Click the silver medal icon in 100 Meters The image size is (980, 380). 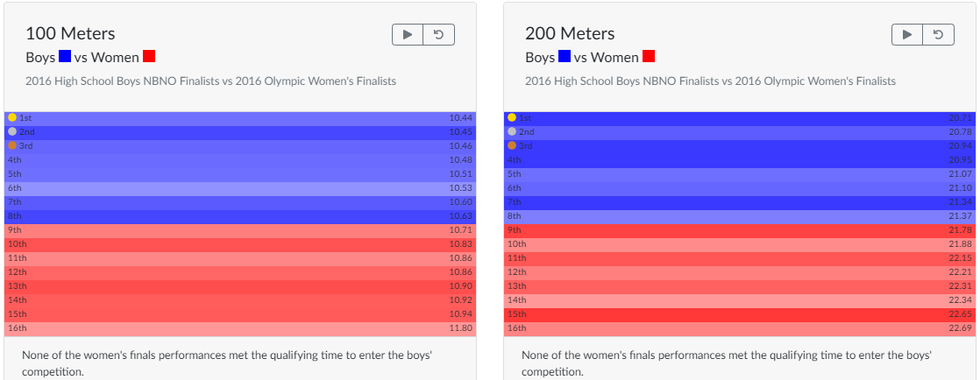tap(12, 131)
